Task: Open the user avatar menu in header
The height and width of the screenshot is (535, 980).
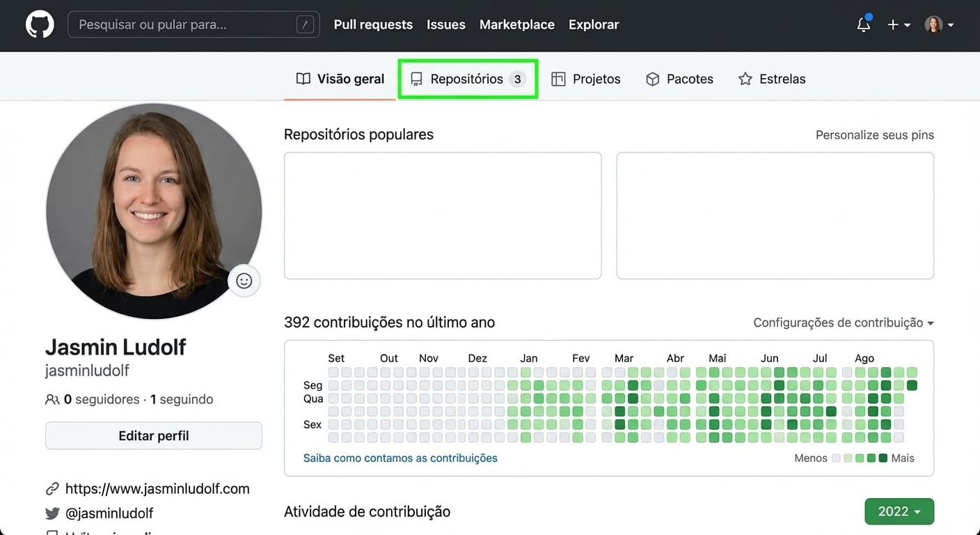Action: (939, 24)
